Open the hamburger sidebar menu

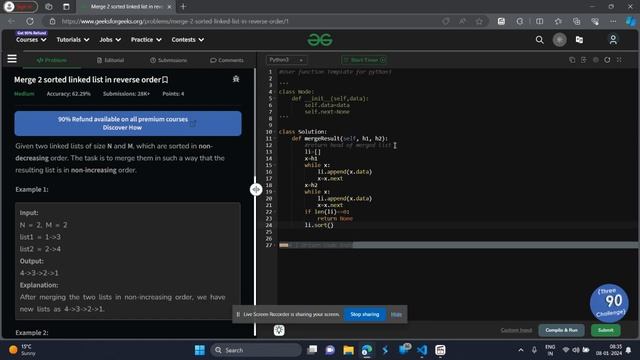pyautogui.click(x=12, y=59)
